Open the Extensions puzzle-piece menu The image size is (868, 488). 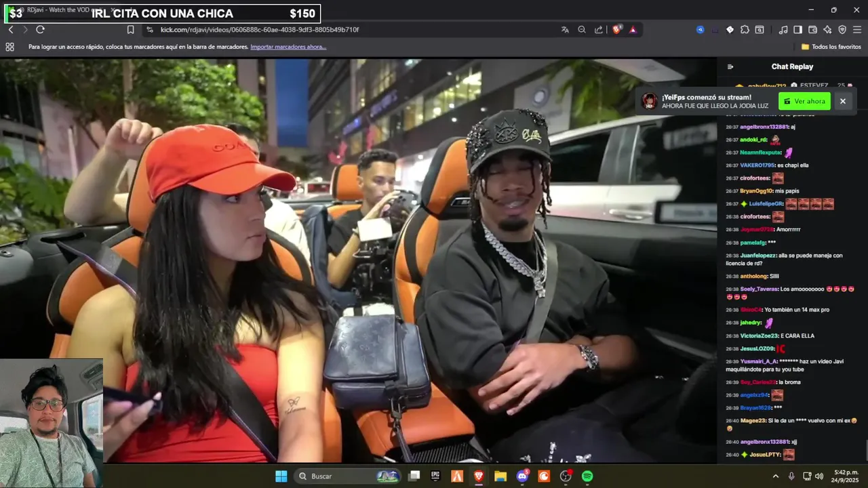pyautogui.click(x=745, y=30)
